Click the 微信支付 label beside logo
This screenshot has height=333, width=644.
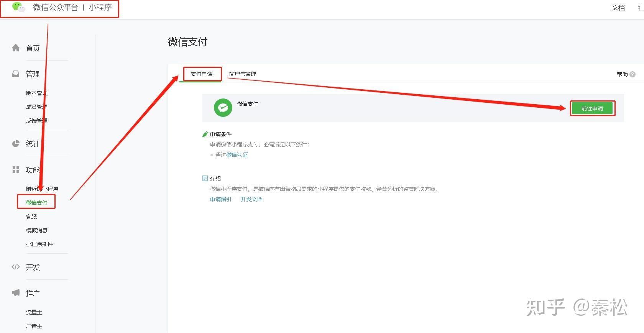[x=248, y=104]
